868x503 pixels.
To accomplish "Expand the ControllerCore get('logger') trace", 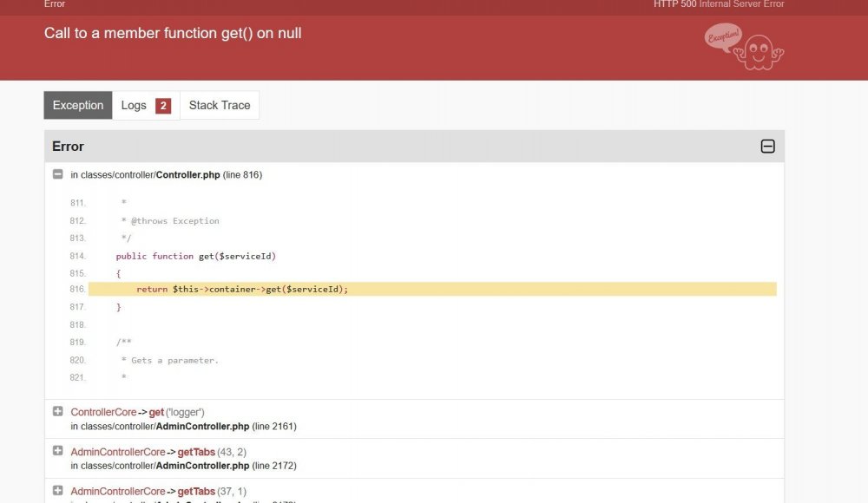I will coord(57,411).
